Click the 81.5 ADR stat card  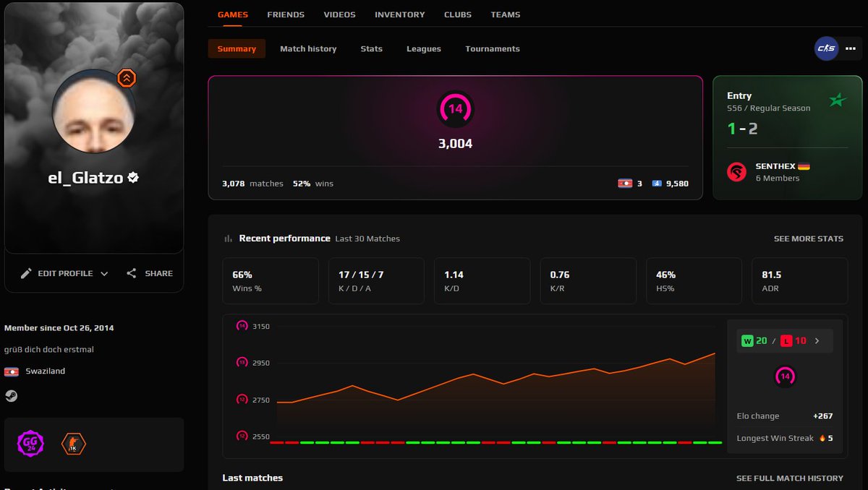point(799,281)
